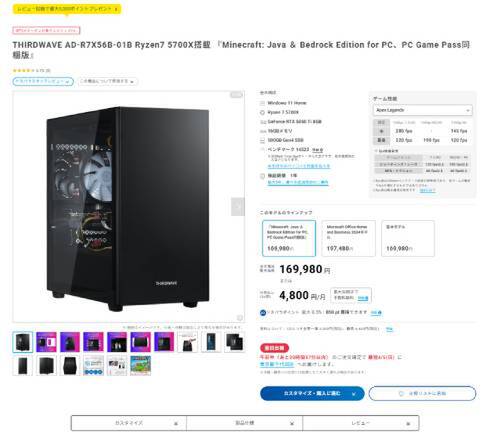Click the Ryzen 7 5700X processor icon

pyautogui.click(x=262, y=112)
